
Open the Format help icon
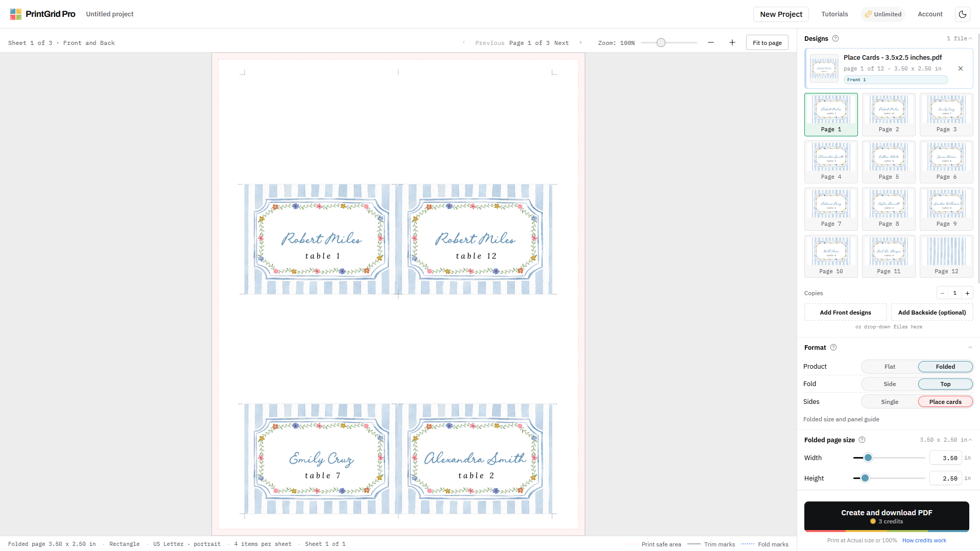coord(833,348)
